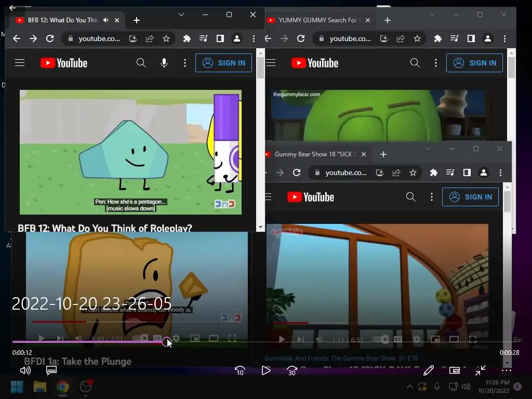Open new tab in BFB 12 window

[x=137, y=20]
